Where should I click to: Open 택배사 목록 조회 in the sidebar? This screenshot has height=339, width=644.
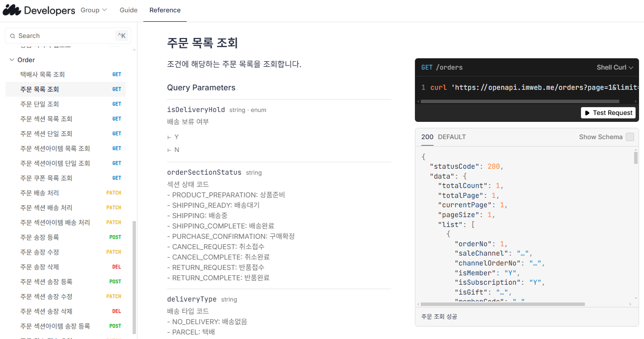66,75
